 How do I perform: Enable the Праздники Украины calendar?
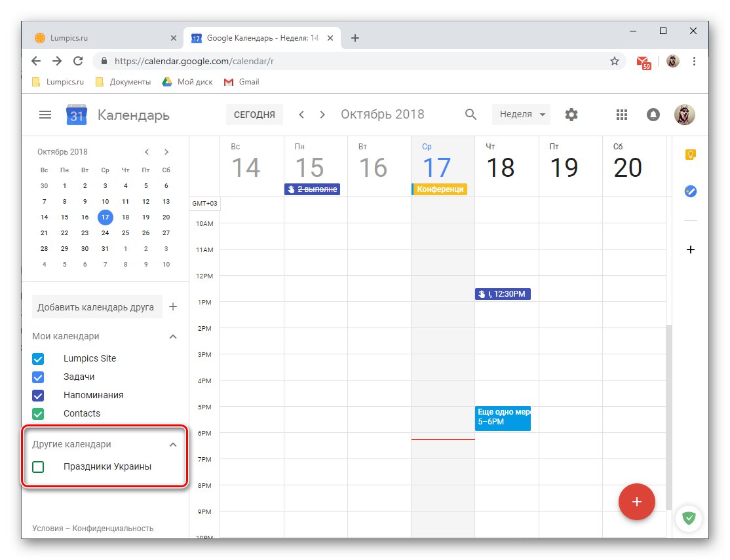point(37,466)
